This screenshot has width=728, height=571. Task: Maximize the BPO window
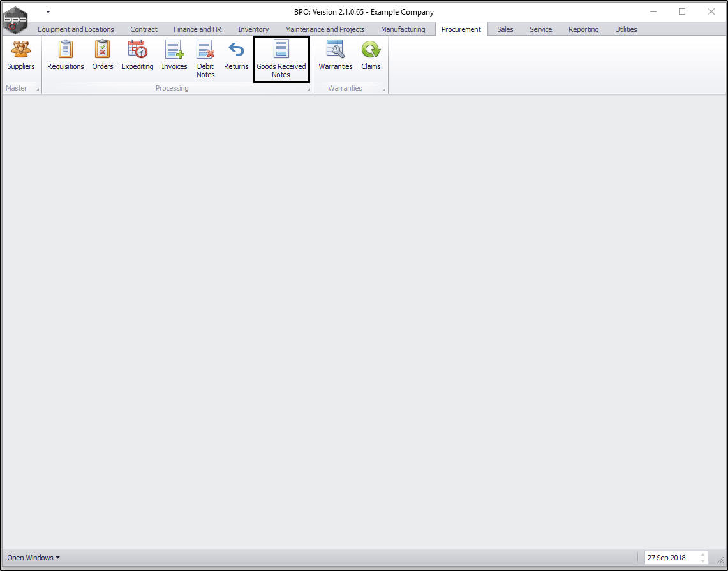coord(682,11)
